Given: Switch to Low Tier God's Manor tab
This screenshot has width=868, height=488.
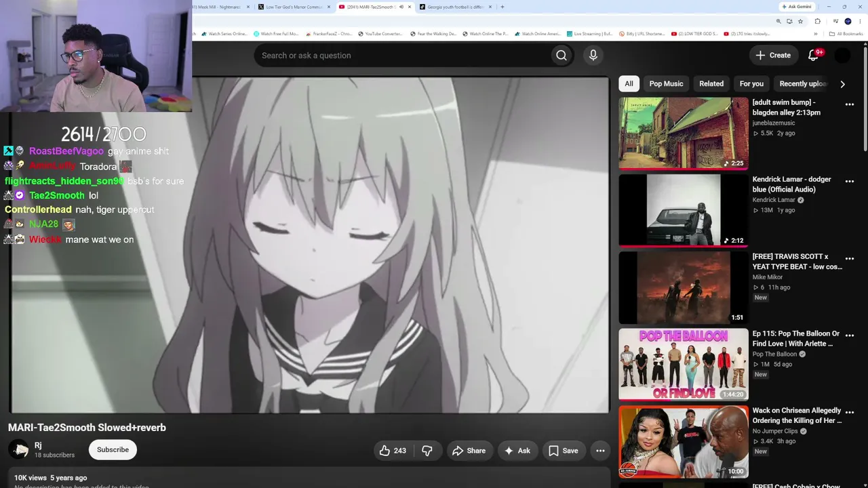Looking at the screenshot, I should (294, 7).
